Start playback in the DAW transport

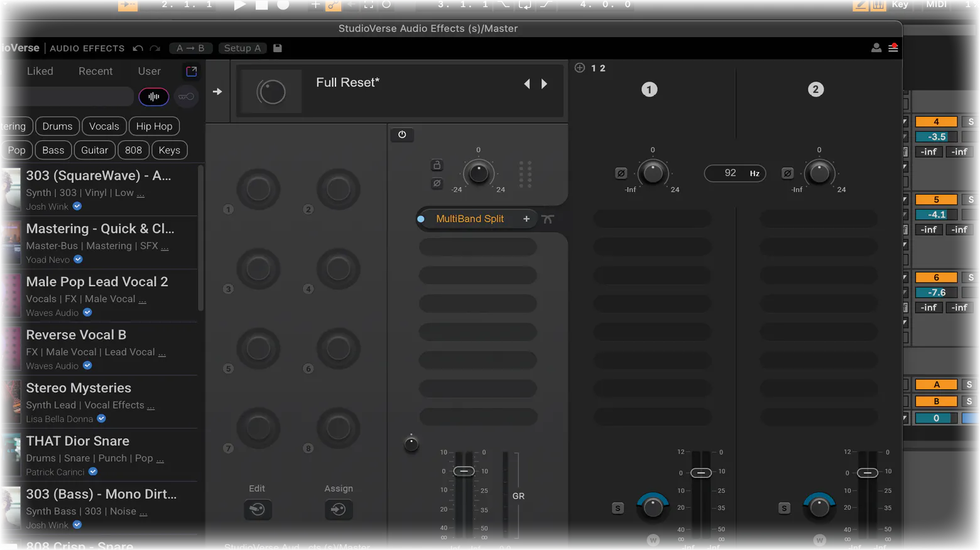(x=239, y=5)
